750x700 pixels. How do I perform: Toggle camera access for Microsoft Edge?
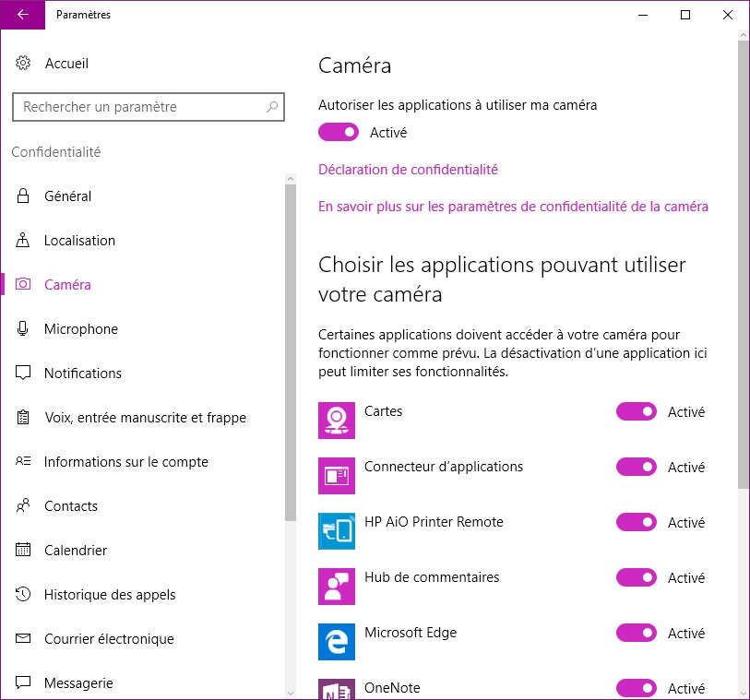click(x=637, y=634)
